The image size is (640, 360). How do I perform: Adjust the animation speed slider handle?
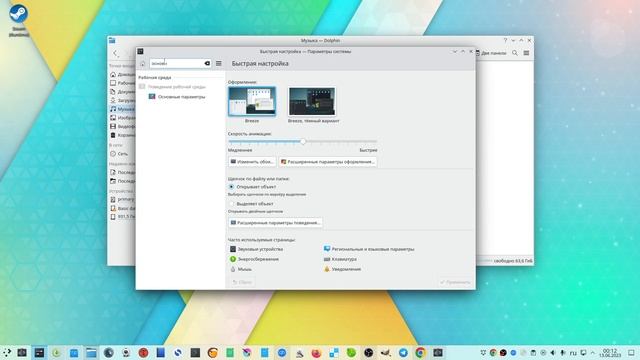pos(303,142)
